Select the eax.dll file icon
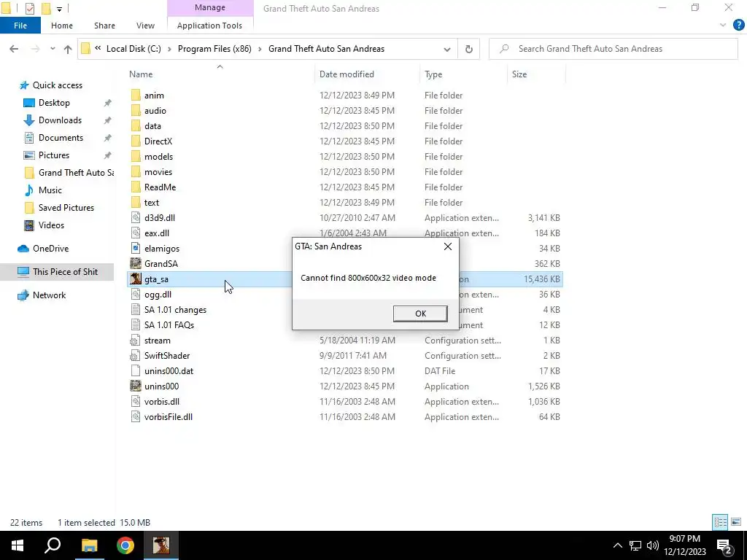Viewport: 747px width, 560px height. tap(136, 233)
